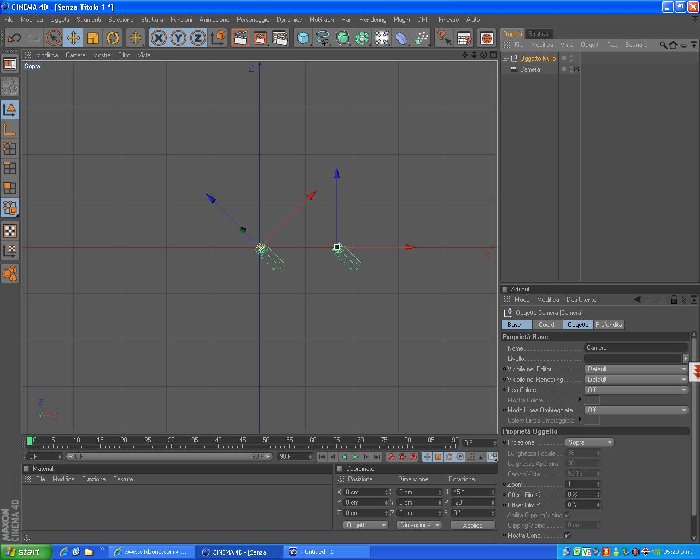This screenshot has height=560, width=700.
Task: Click the Nome input field showing Camera
Action: (636, 347)
